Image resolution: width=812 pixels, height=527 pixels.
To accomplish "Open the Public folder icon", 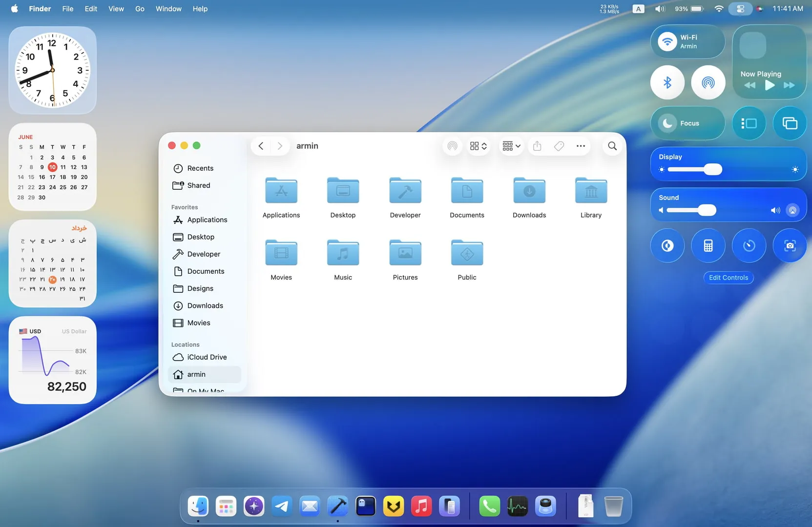I will coord(467,252).
